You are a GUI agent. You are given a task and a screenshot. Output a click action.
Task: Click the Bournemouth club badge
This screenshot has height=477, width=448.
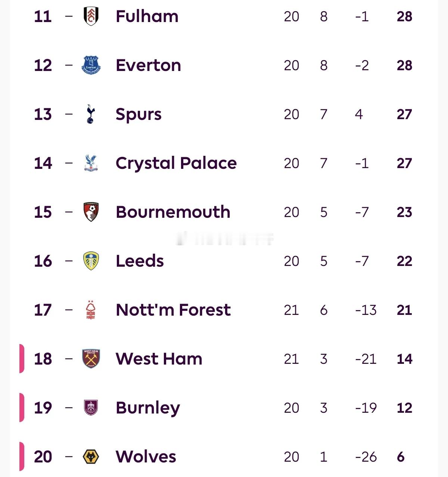91,212
